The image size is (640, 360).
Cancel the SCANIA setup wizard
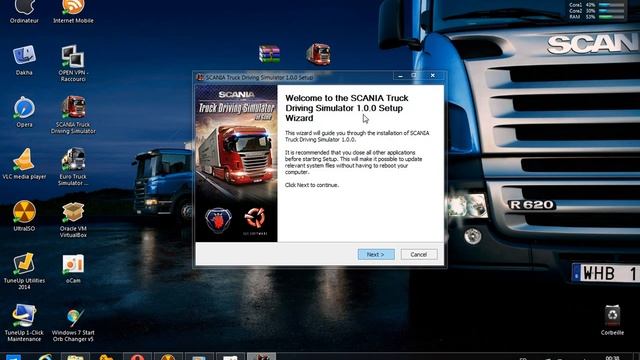[x=419, y=254]
